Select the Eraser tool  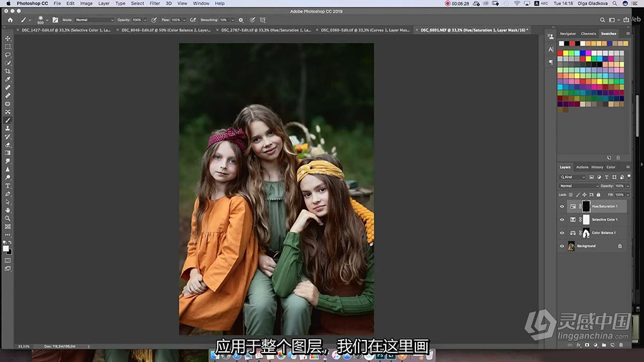click(x=8, y=145)
